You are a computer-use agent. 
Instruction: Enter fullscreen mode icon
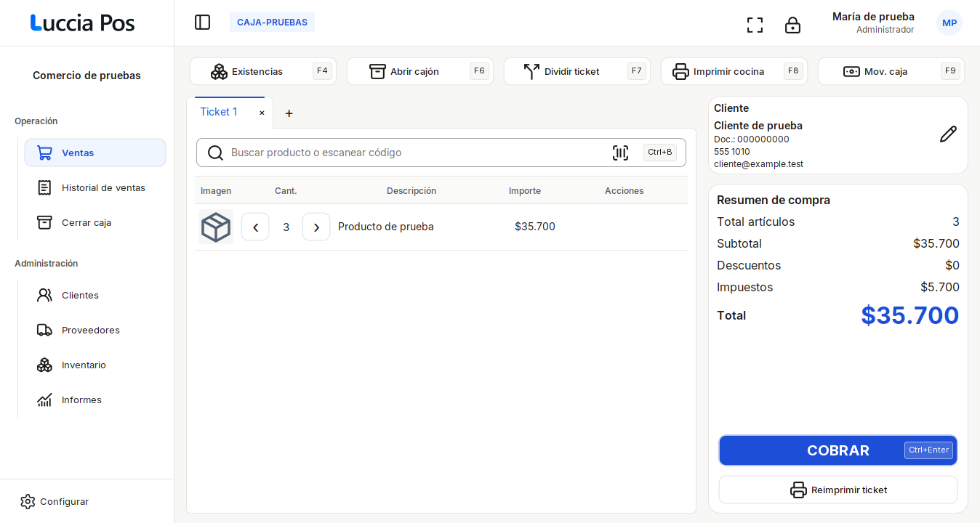[755, 25]
